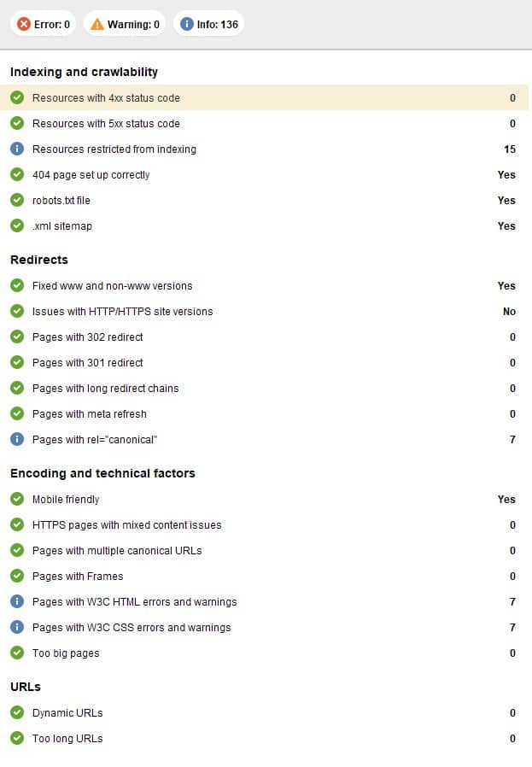Click green check icon beside "Dynamic URLs"
This screenshot has height=767, width=532.
[16, 712]
